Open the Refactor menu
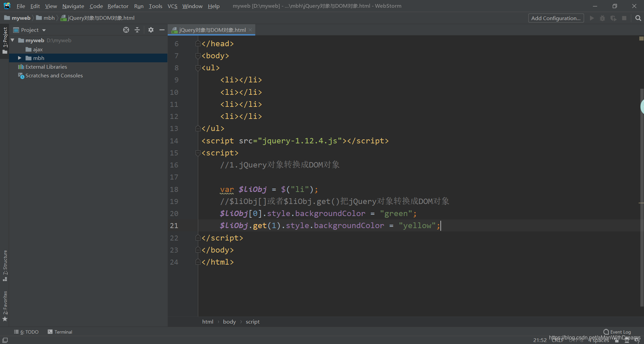This screenshot has height=344, width=644. point(118,6)
